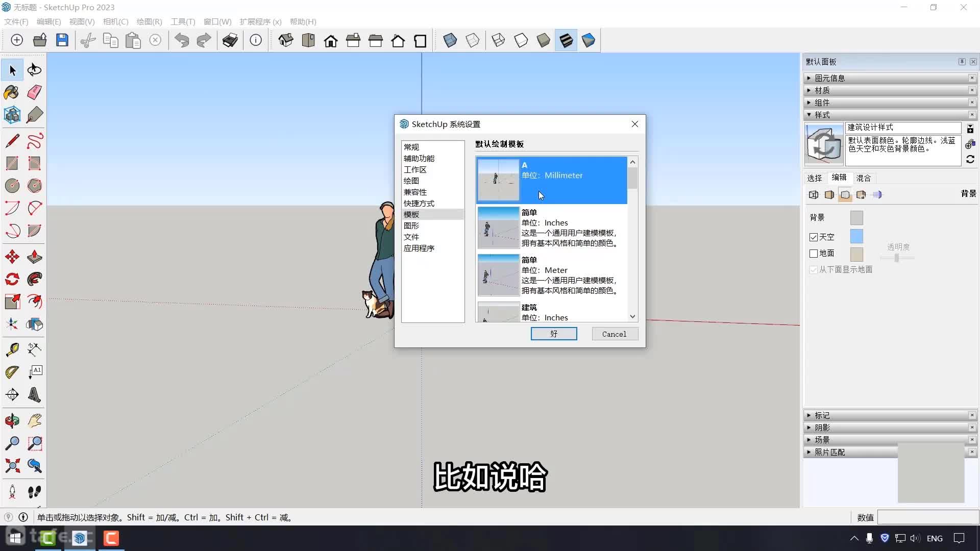Open the 文件(F) menu
The height and width of the screenshot is (551, 980).
click(x=16, y=21)
